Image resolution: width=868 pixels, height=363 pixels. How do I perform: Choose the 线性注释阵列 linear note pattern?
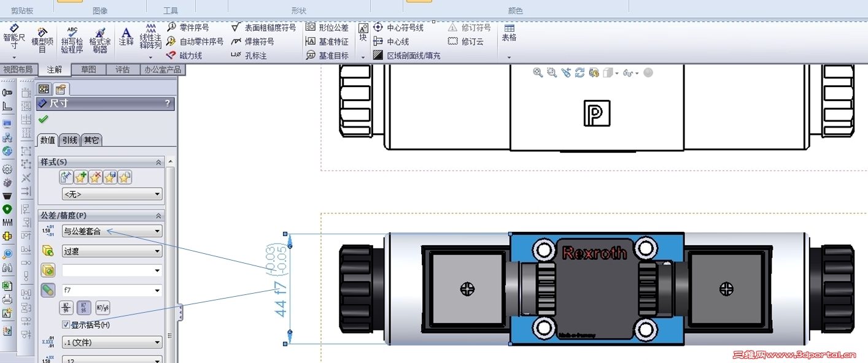click(150, 37)
